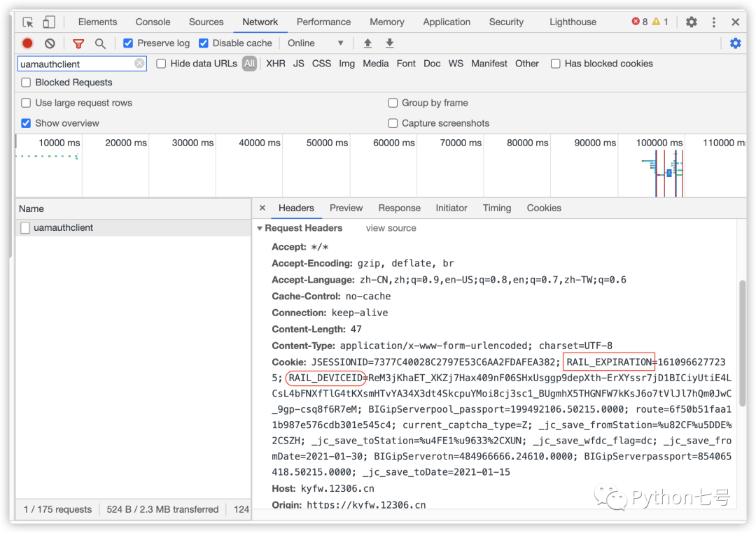
Task: Open the Security tab
Action: pyautogui.click(x=506, y=22)
